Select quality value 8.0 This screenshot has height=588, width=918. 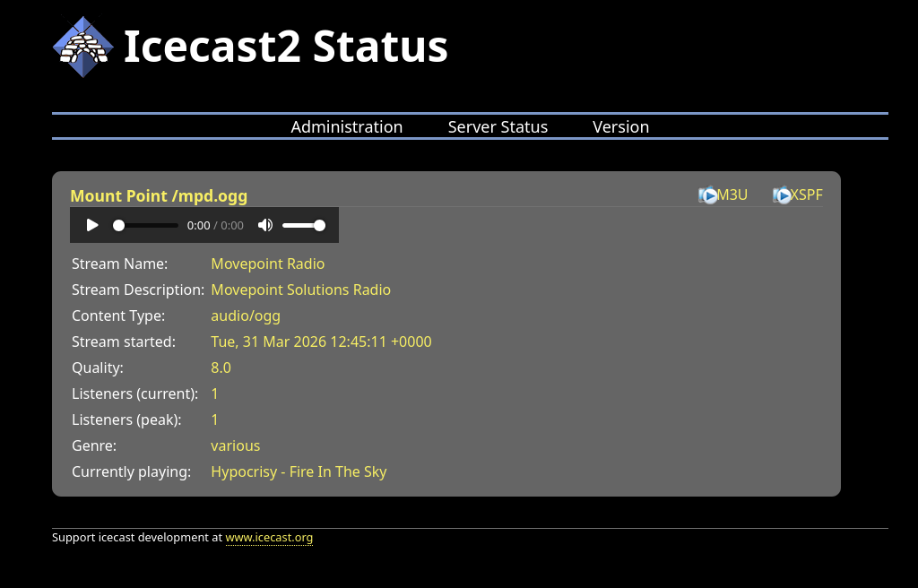(221, 367)
